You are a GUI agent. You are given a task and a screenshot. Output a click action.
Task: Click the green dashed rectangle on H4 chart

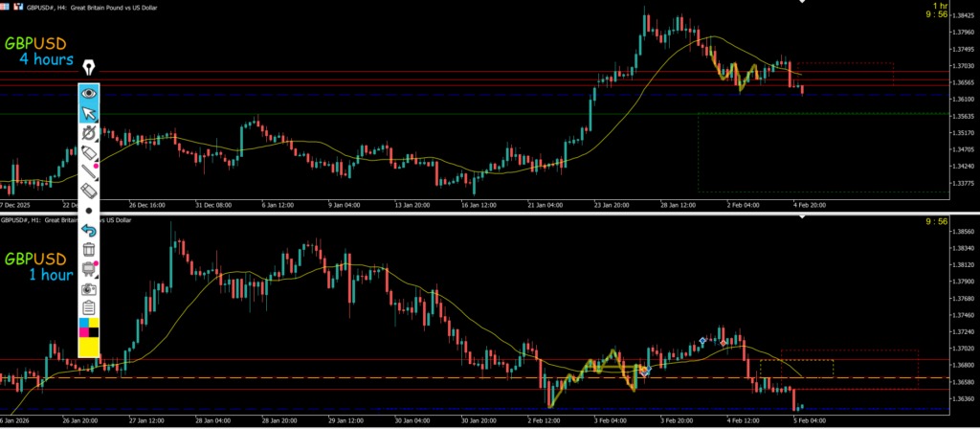point(699,153)
